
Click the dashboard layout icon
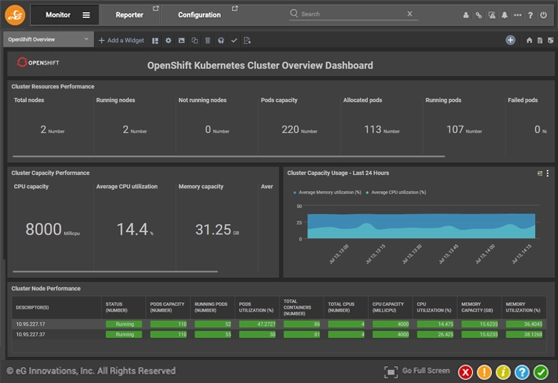(155, 41)
